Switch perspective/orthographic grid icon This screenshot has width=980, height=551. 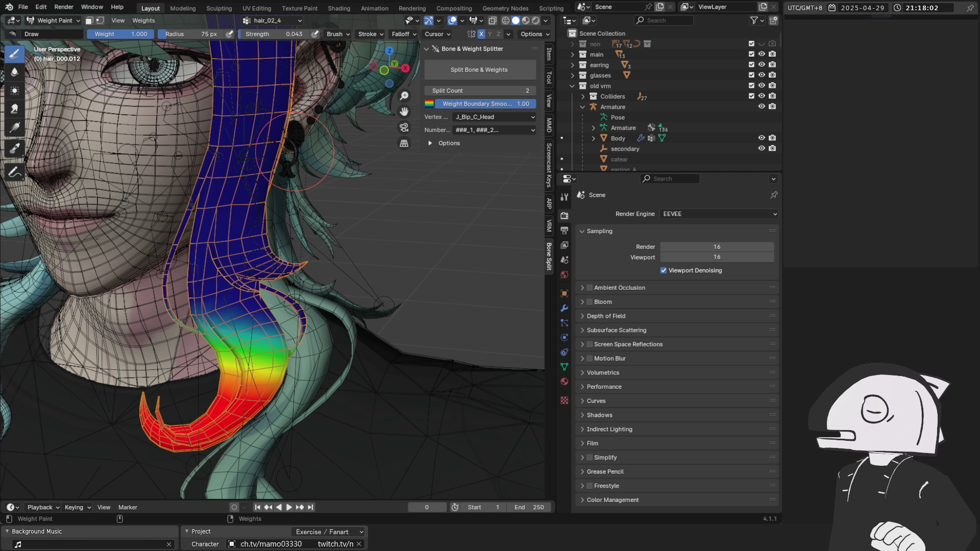click(404, 143)
